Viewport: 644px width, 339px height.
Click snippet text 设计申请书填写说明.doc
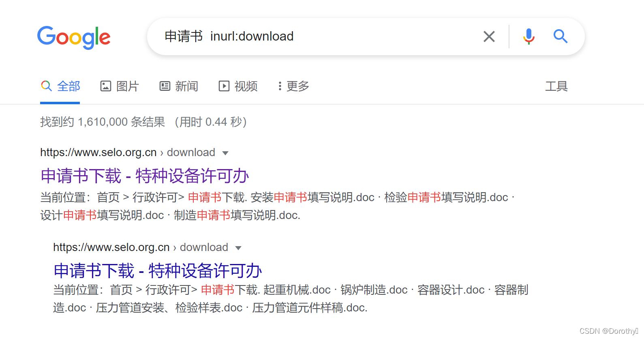click(102, 215)
